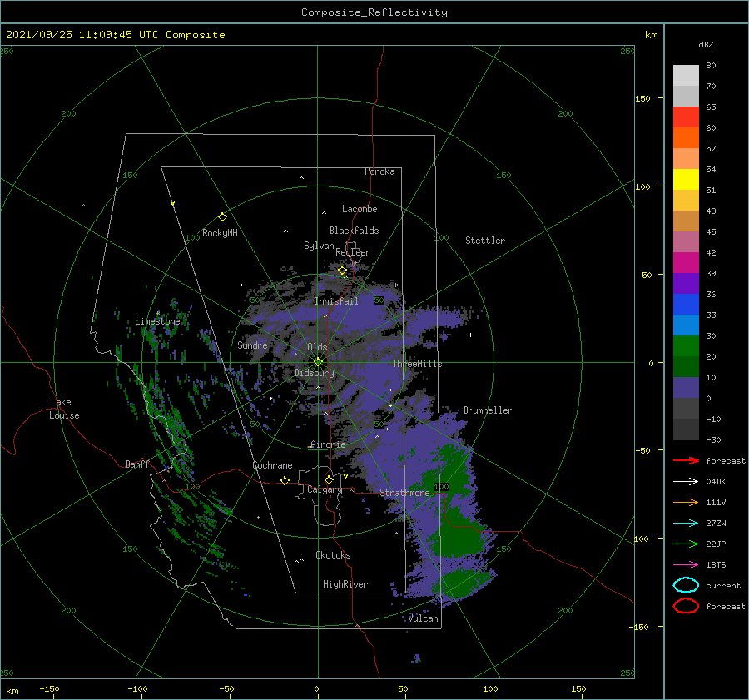This screenshot has height=700, width=749.
Task: Pick the magenta legend swatch
Action: point(686,263)
